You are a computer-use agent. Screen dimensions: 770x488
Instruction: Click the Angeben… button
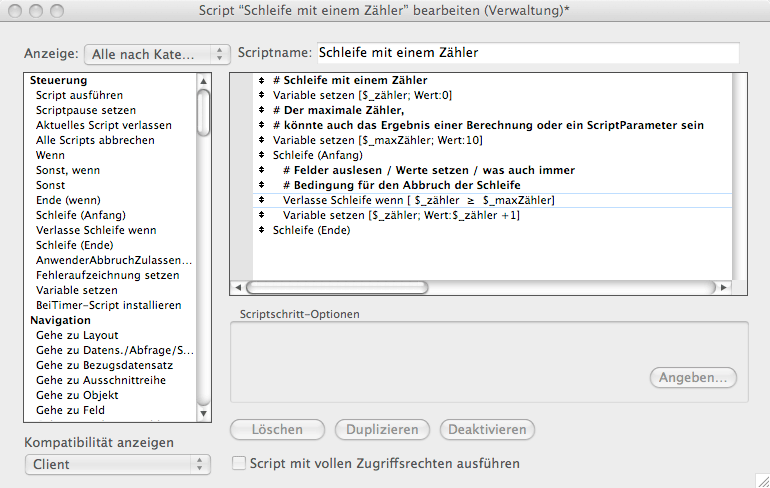tap(693, 378)
